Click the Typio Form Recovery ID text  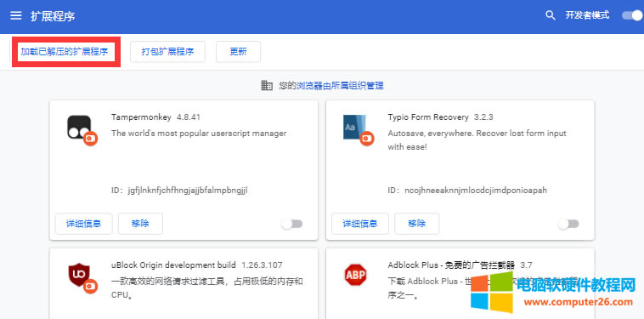pyautogui.click(x=467, y=191)
